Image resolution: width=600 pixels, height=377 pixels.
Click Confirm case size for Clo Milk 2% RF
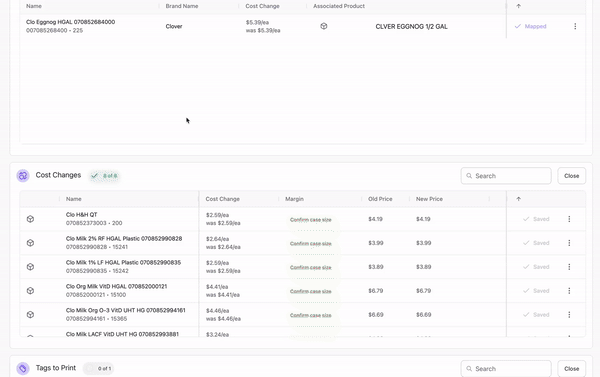pyautogui.click(x=311, y=244)
